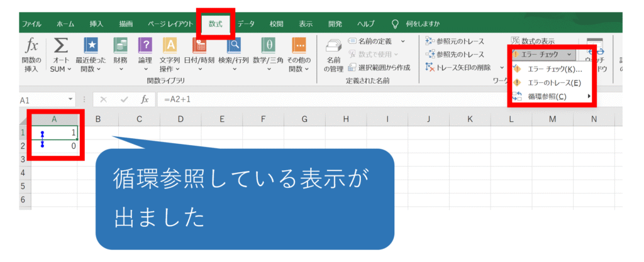Open the 論理 functions icon
The image size is (644, 262).
coord(145,46)
